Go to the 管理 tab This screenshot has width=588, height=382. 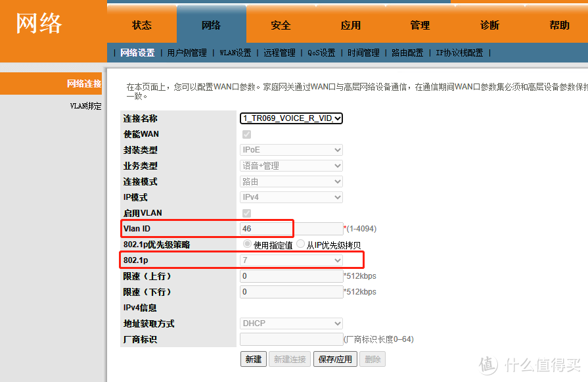420,25
